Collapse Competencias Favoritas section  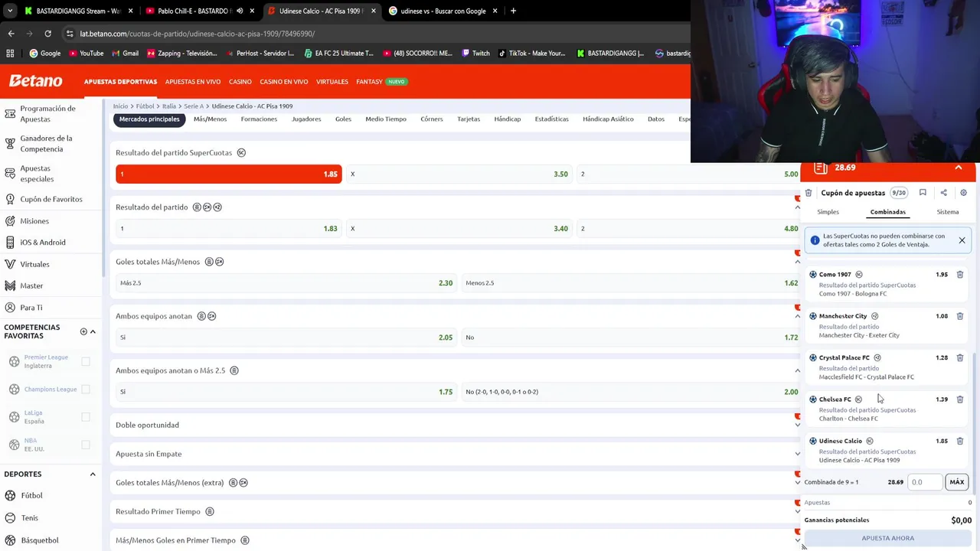(93, 331)
